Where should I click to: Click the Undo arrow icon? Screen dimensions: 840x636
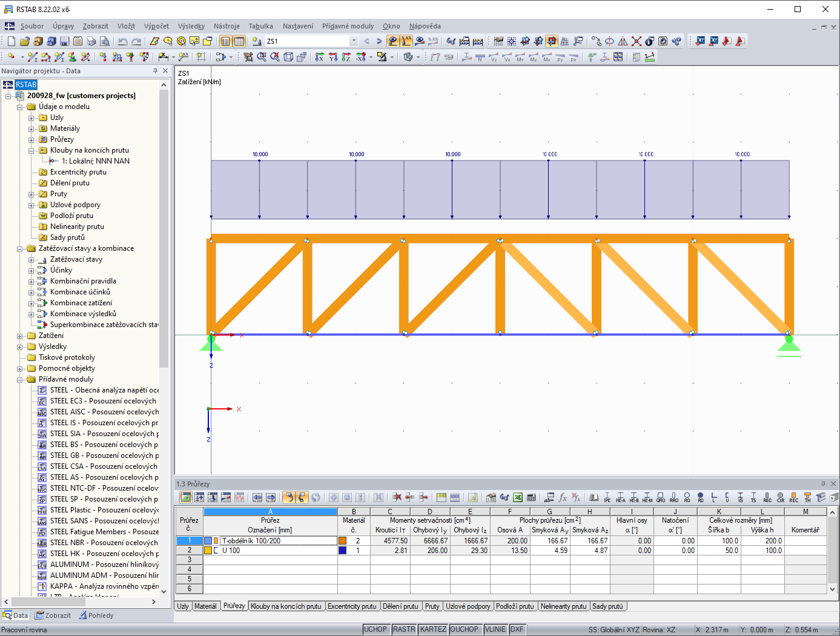(123, 41)
